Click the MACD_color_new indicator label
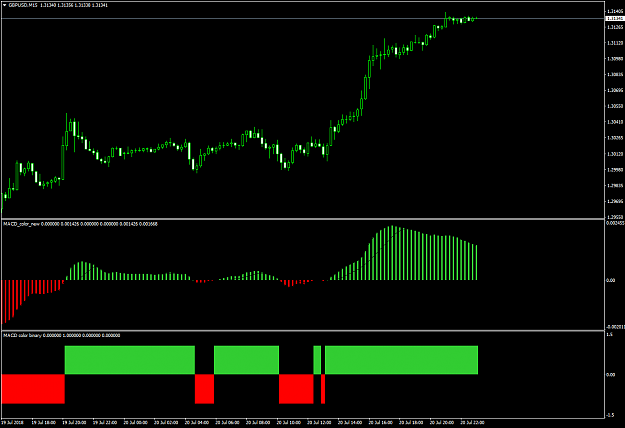Image resolution: width=625 pixels, height=428 pixels. click(x=21, y=224)
